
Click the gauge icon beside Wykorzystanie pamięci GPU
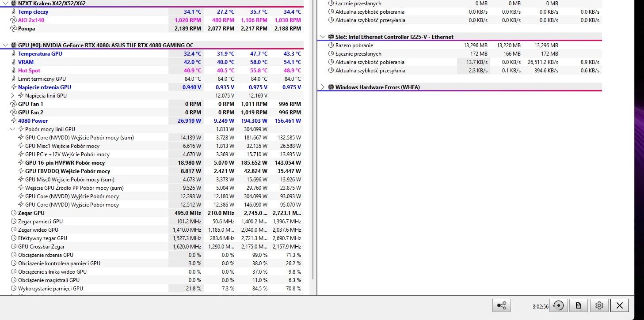pyautogui.click(x=13, y=289)
